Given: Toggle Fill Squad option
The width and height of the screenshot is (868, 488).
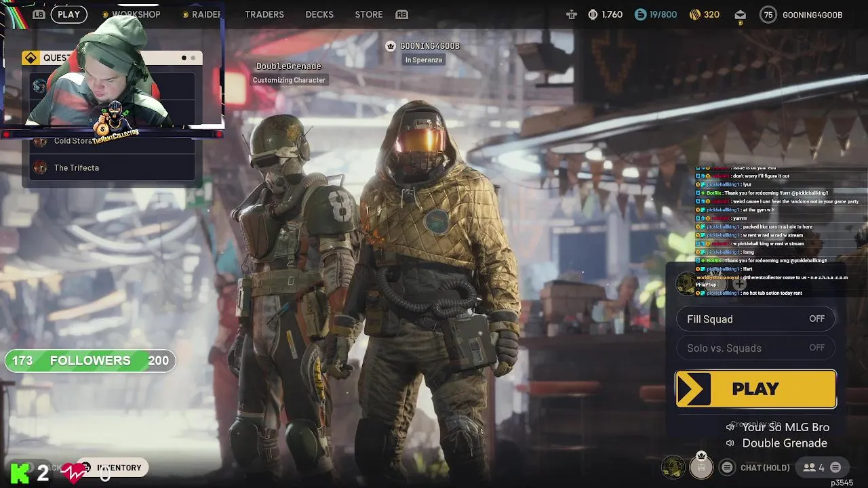Looking at the screenshot, I should tap(755, 319).
